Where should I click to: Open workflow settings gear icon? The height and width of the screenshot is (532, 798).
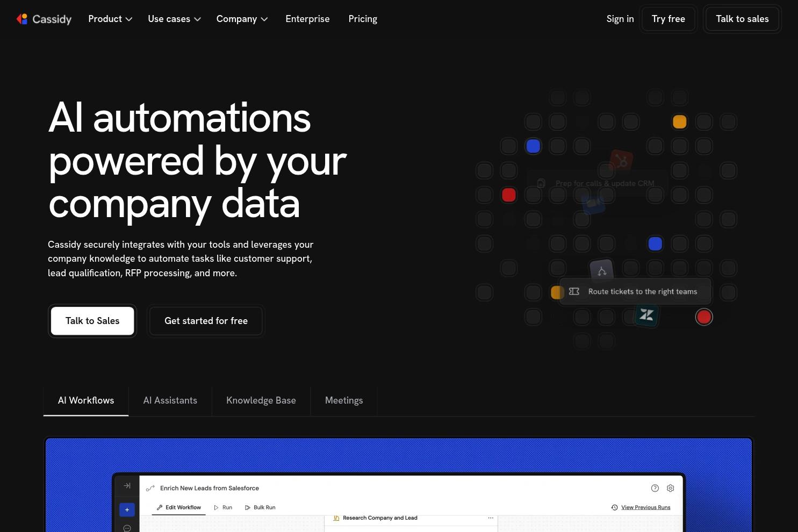[x=670, y=488]
